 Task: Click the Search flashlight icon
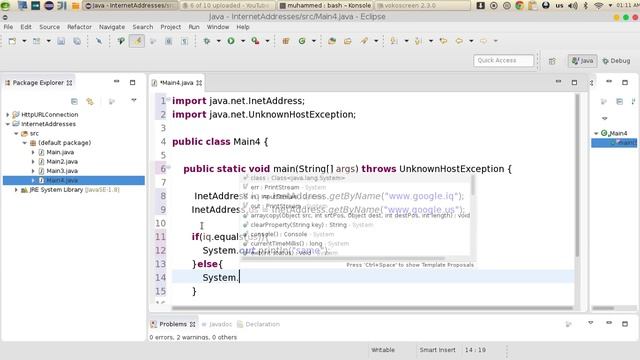[x=364, y=41]
